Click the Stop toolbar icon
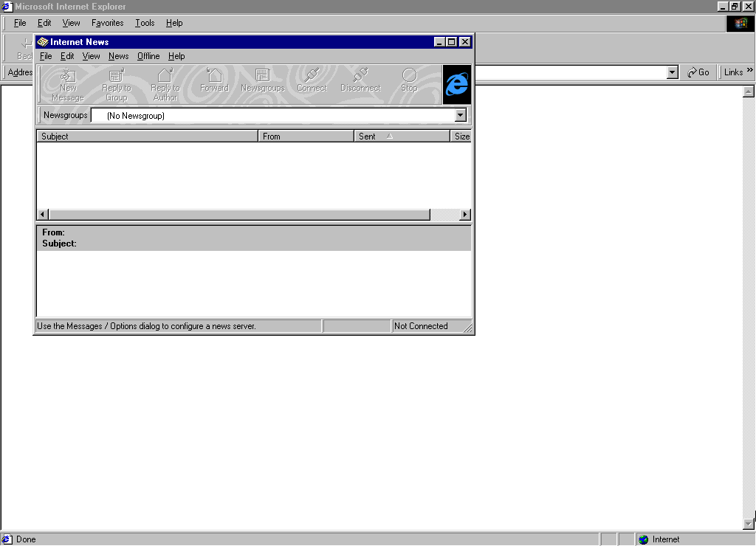 tap(409, 80)
